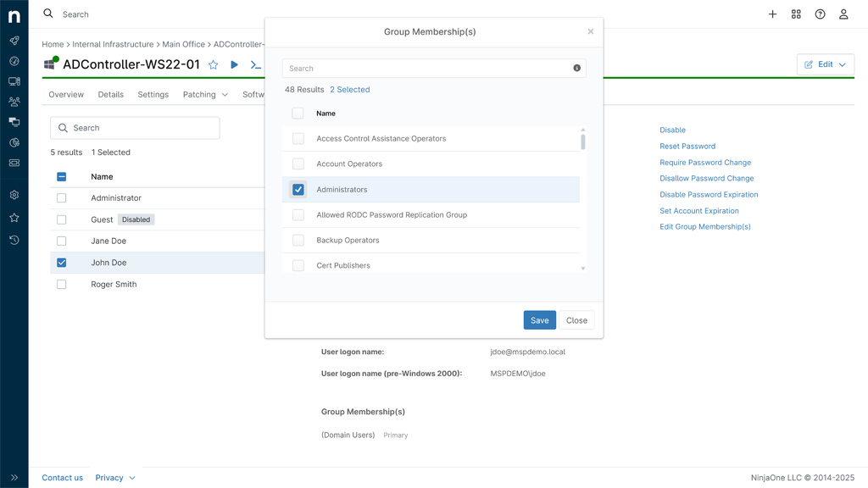The height and width of the screenshot is (488, 868).
Task: Open the Getting Started rocket icon
Action: click(x=12, y=40)
